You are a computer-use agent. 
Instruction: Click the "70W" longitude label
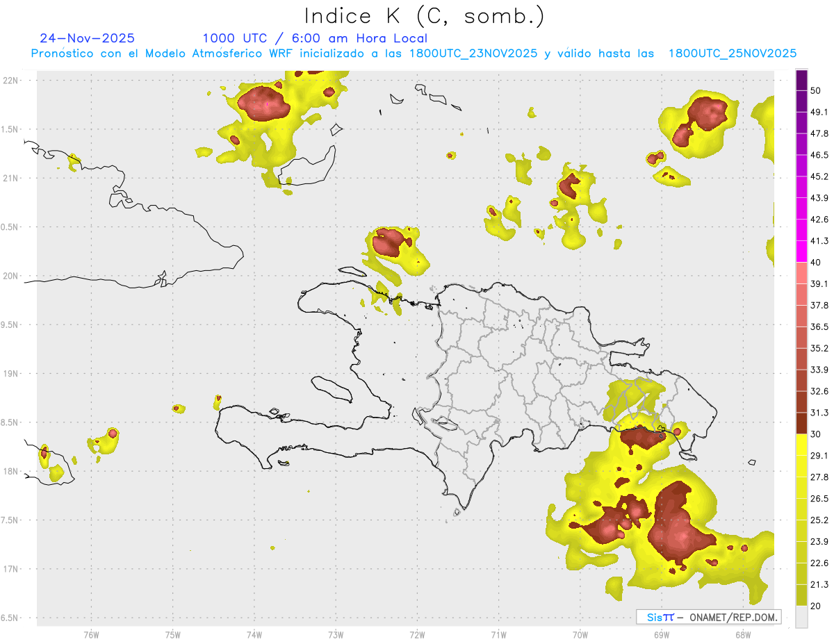click(x=580, y=635)
